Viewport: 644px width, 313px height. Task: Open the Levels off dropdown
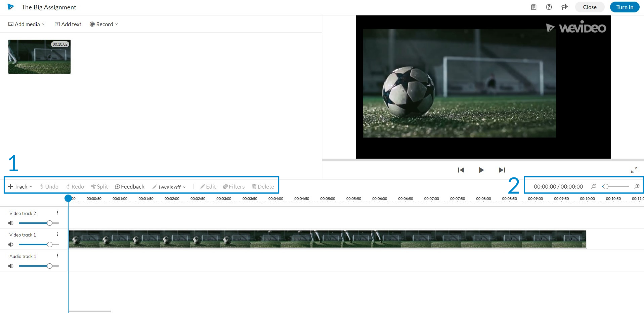tap(169, 187)
